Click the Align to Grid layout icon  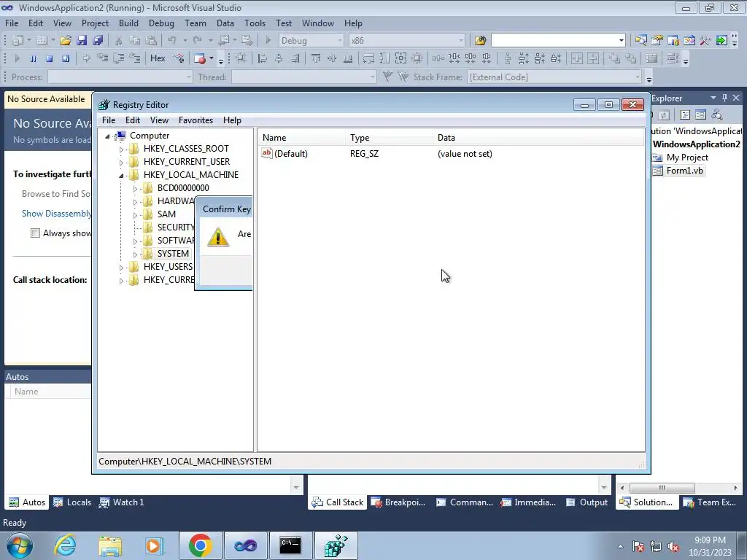point(241,58)
